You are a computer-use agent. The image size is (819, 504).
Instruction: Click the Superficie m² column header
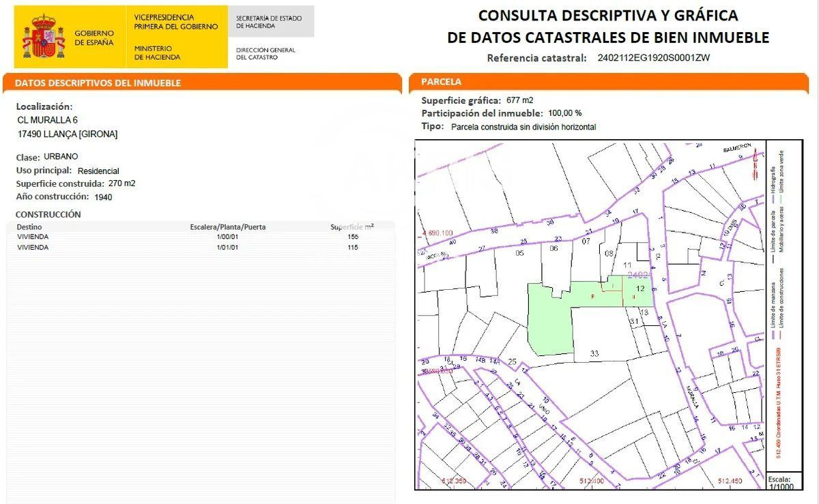tap(351, 226)
